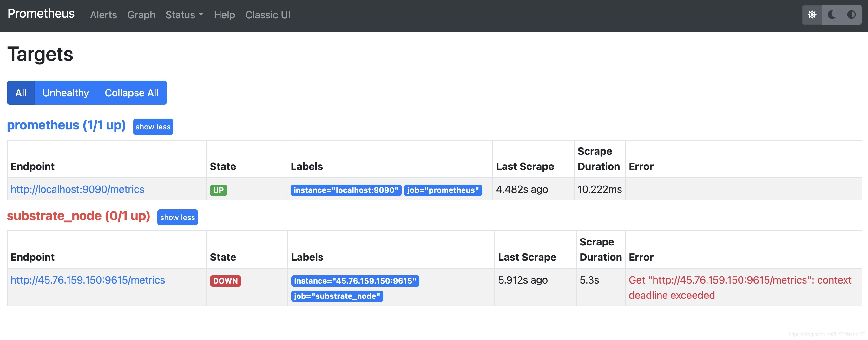
Task: Click the Targets page heading
Action: pyautogui.click(x=40, y=54)
